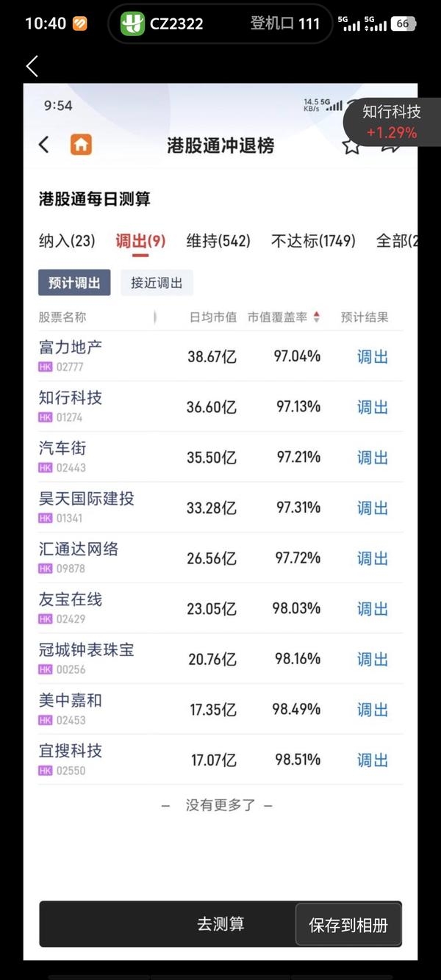
Task: Tap the star favorite icon
Action: (351, 145)
